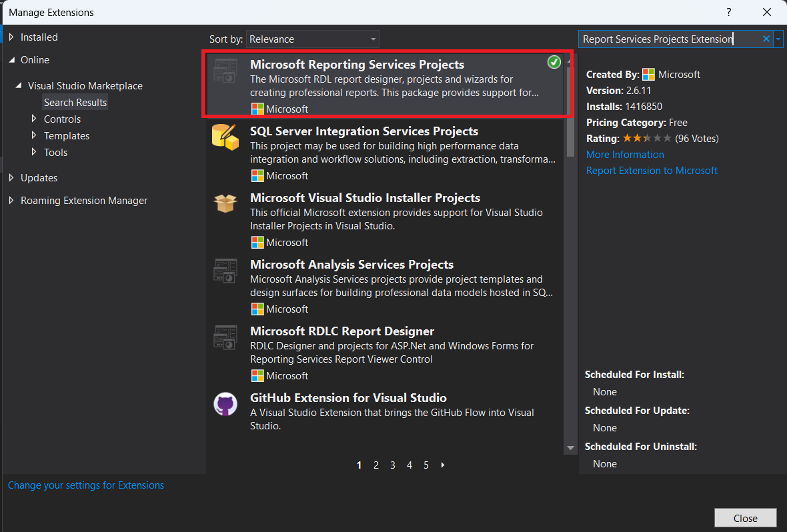Image resolution: width=787 pixels, height=532 pixels.
Task: Clear the search box with the X icon
Action: [x=766, y=39]
